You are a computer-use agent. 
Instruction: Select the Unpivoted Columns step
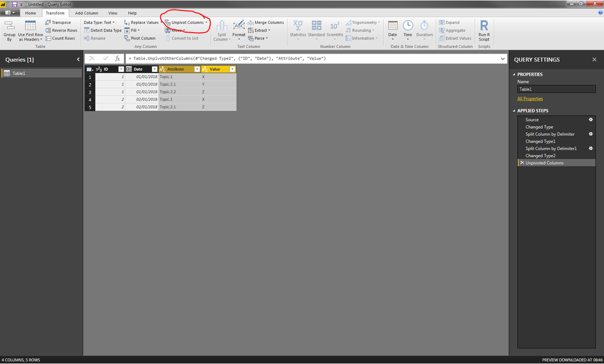(x=556, y=163)
